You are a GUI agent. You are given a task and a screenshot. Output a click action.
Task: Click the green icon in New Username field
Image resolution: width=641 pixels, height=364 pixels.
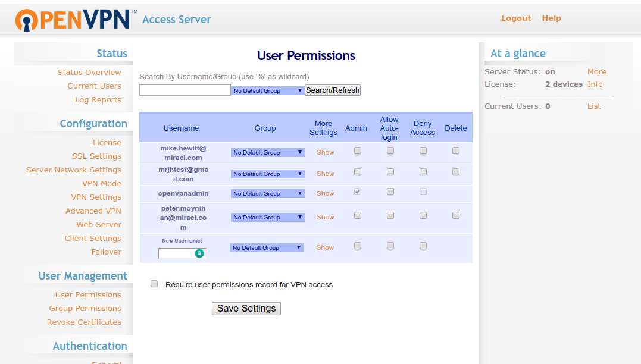199,253
